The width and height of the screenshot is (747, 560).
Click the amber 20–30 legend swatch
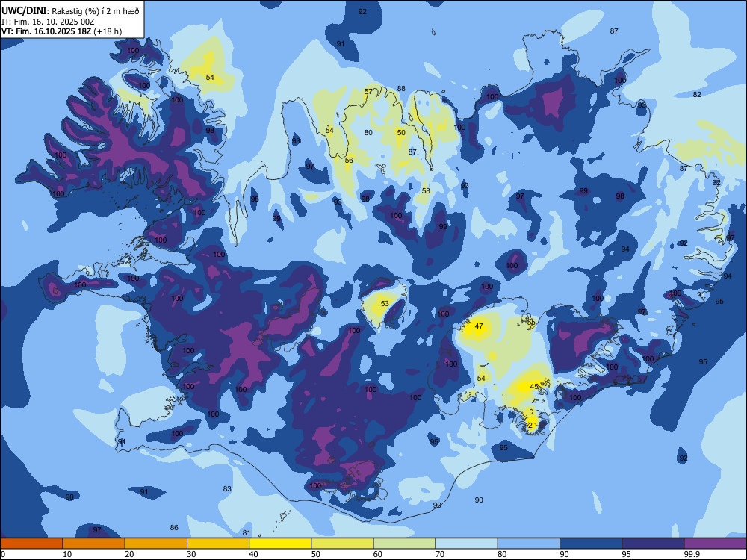[x=156, y=543]
